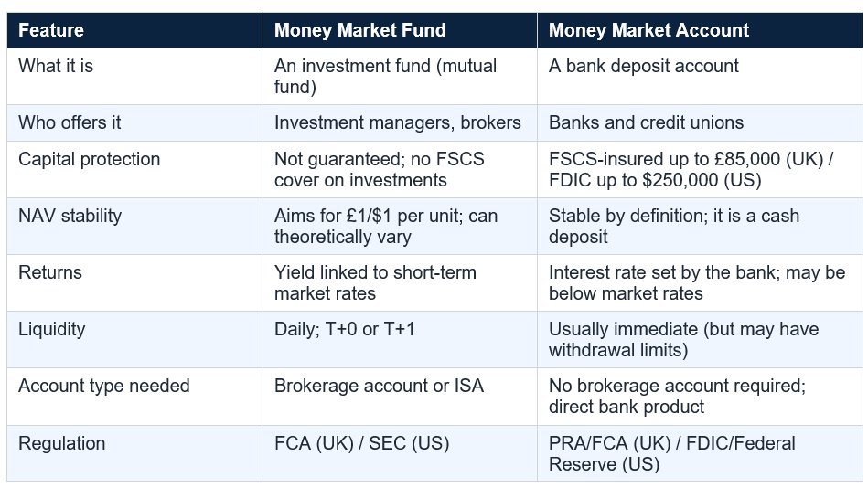Viewport: 868px width, 488px height.
Task: Click the 'What it is' row label
Action: pos(134,76)
